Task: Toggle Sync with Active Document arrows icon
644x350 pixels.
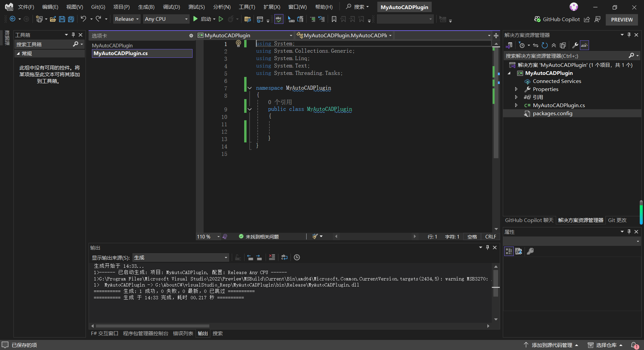Action: pyautogui.click(x=536, y=45)
